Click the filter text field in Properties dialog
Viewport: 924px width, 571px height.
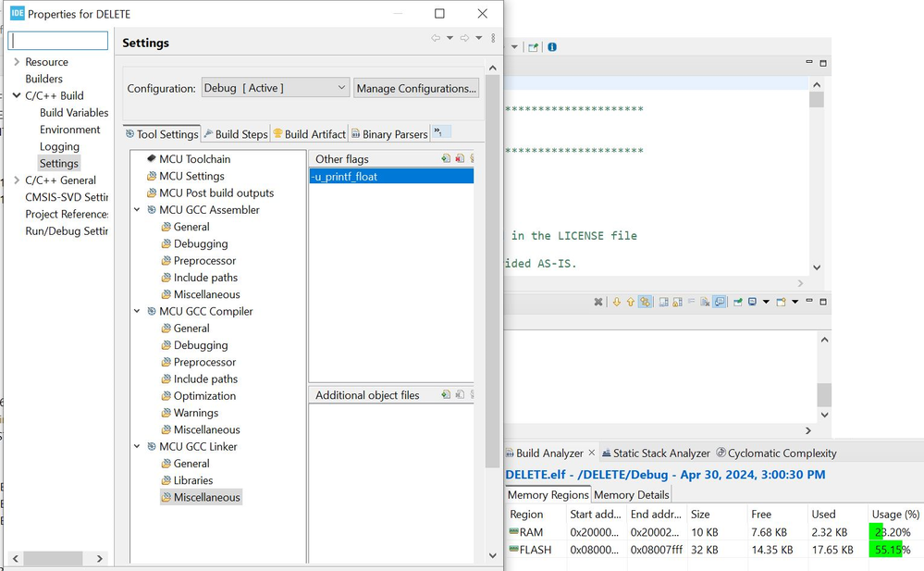point(58,42)
